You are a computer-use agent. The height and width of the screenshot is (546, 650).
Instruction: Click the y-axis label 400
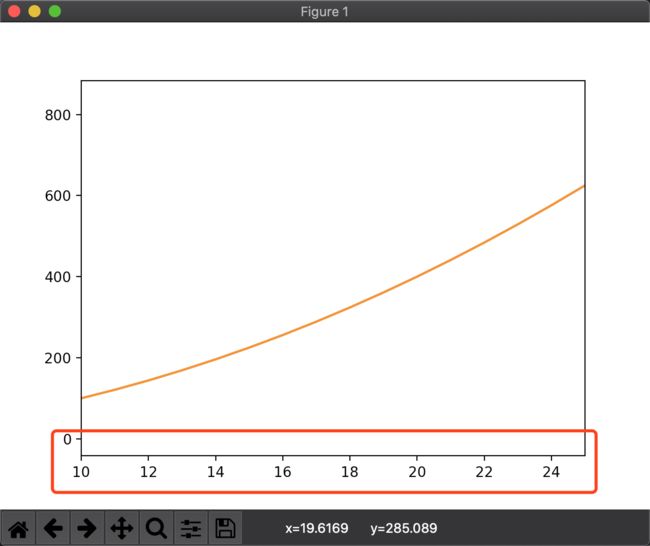pos(58,277)
